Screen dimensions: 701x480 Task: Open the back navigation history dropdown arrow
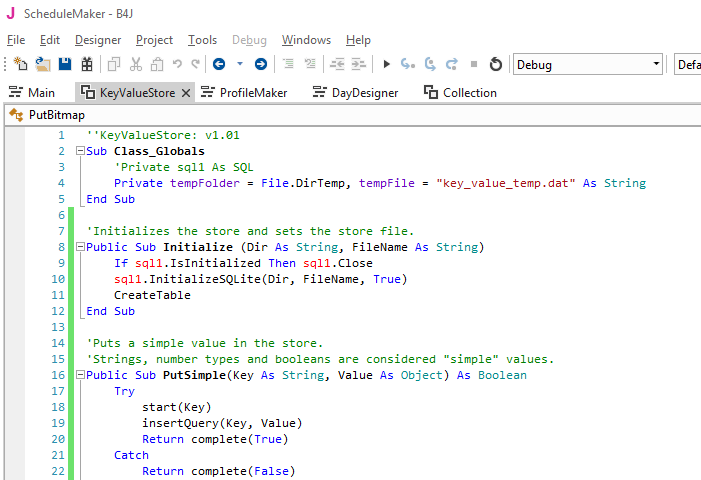239,64
